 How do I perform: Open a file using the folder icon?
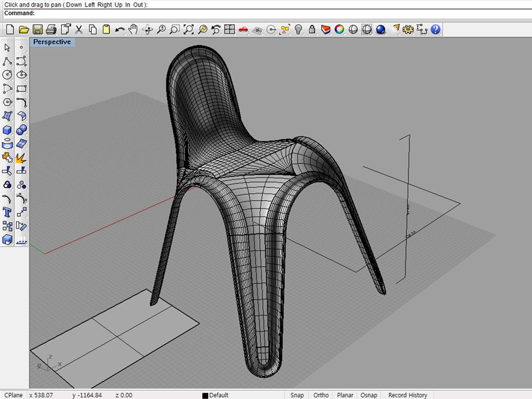point(24,29)
